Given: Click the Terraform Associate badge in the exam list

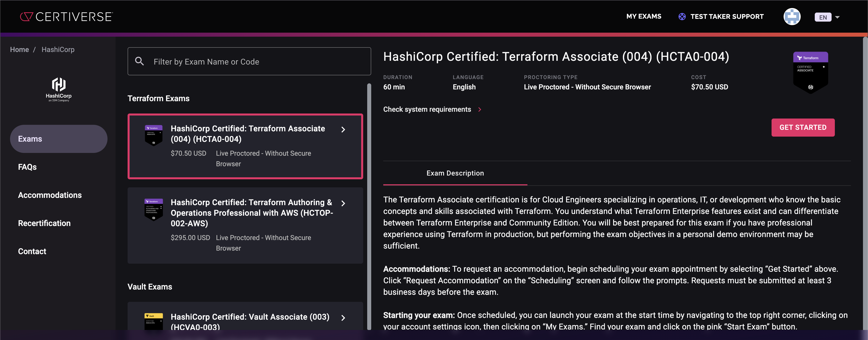Looking at the screenshot, I should [x=153, y=135].
